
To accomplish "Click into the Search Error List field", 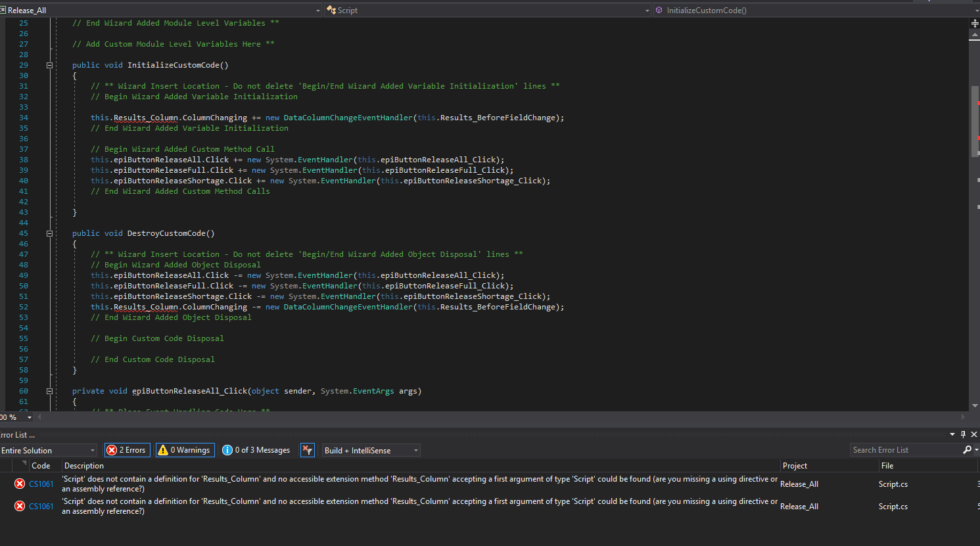I will tap(906, 450).
